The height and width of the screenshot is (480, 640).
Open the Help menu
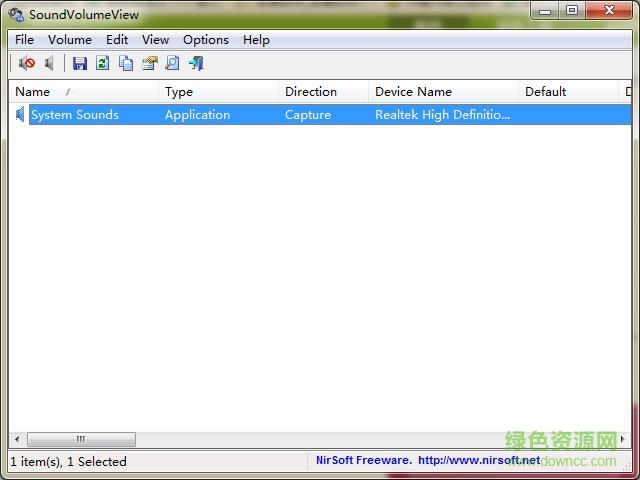point(256,40)
